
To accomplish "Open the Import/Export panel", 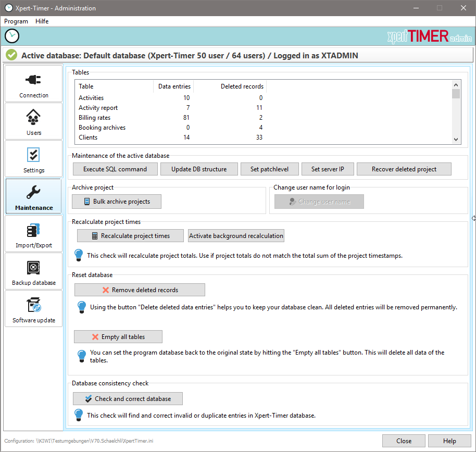I will point(33,233).
